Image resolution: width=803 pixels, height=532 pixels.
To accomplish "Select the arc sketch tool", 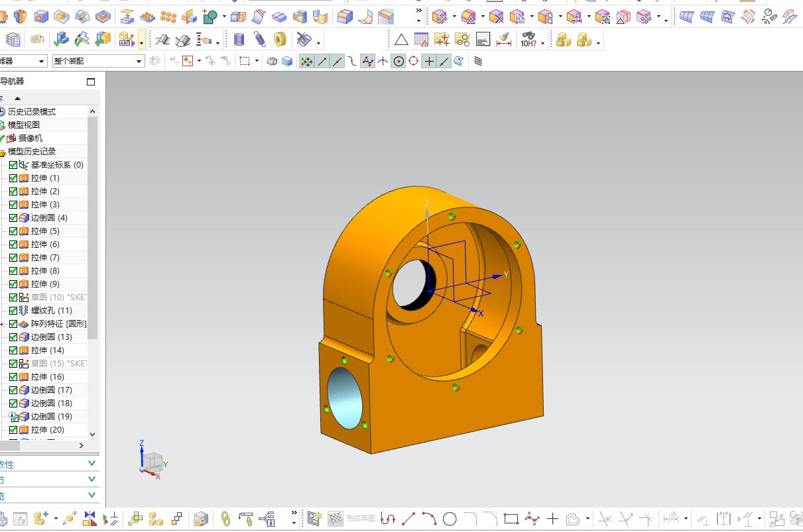I will (x=429, y=518).
